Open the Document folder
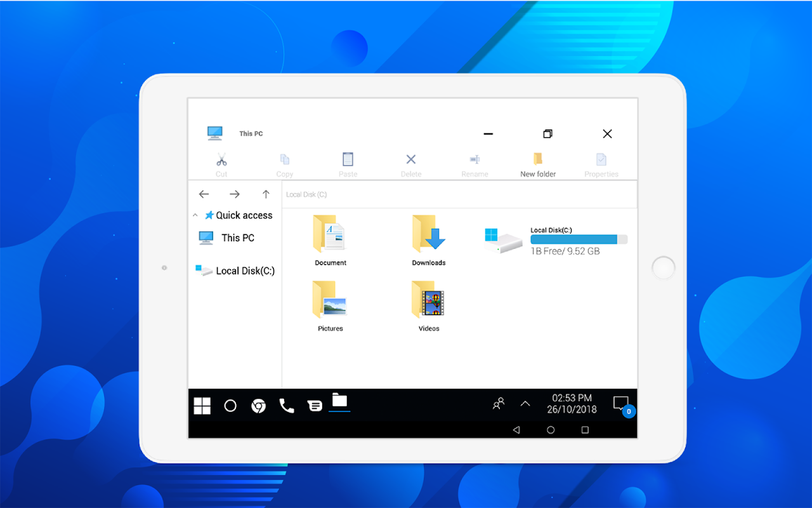 click(331, 241)
